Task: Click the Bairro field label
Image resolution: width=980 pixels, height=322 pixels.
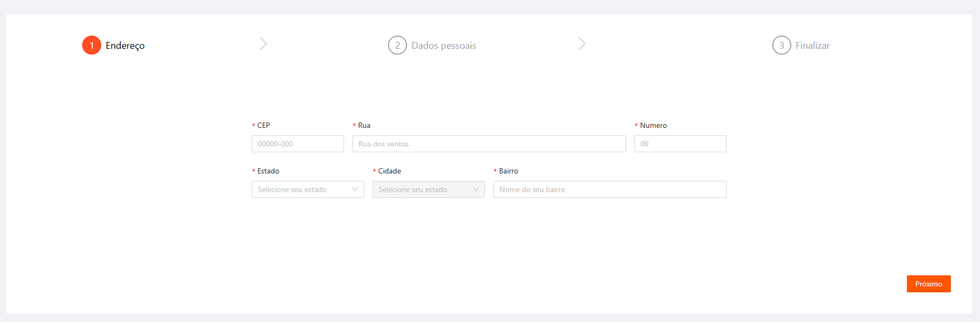Action: pos(508,171)
